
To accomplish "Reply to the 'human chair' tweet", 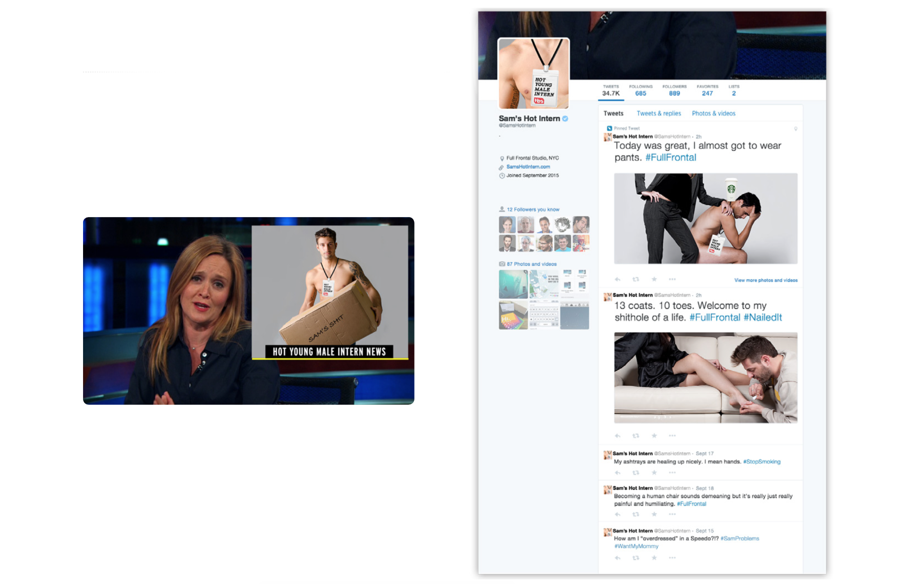I will [x=618, y=514].
